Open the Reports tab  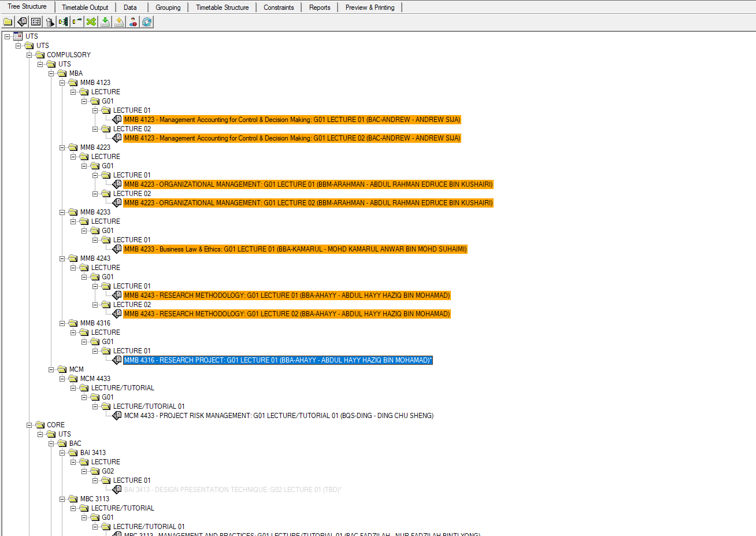(x=320, y=8)
